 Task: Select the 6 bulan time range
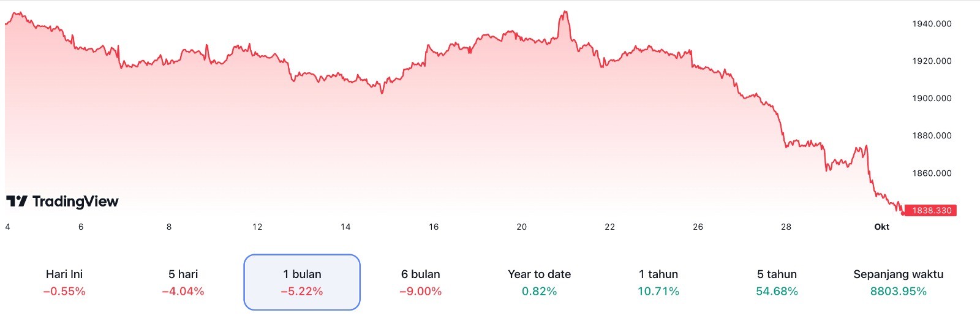click(x=420, y=282)
